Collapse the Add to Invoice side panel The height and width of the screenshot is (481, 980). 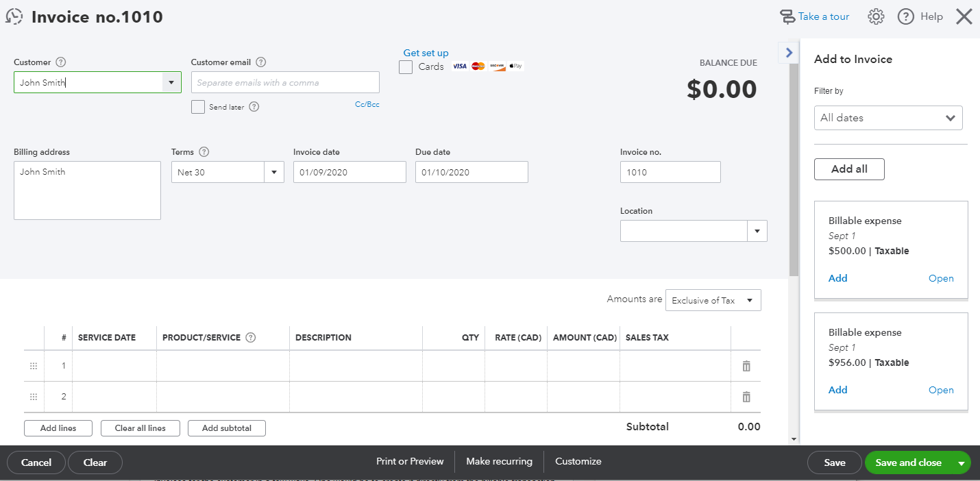789,53
